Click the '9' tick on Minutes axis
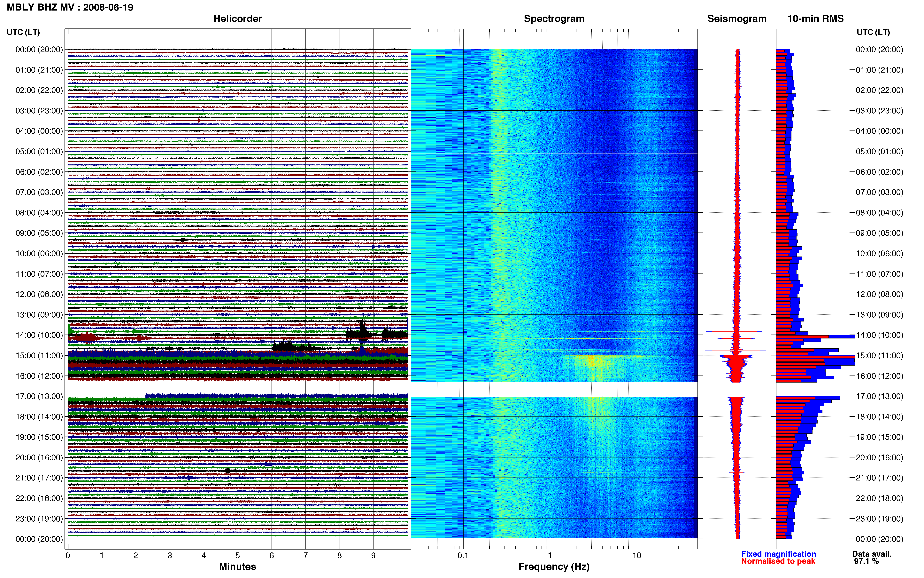This screenshot has width=924, height=578. [x=373, y=555]
